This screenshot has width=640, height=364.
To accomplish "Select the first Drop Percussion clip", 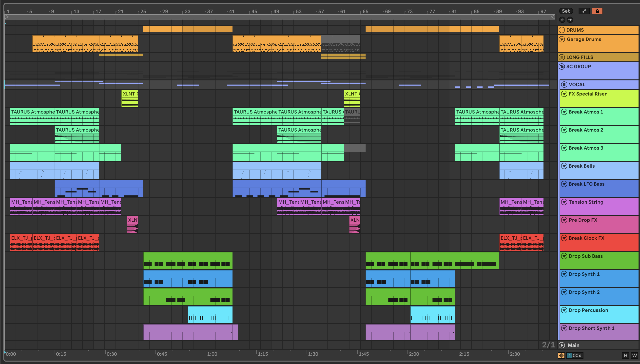I will click(x=210, y=315).
